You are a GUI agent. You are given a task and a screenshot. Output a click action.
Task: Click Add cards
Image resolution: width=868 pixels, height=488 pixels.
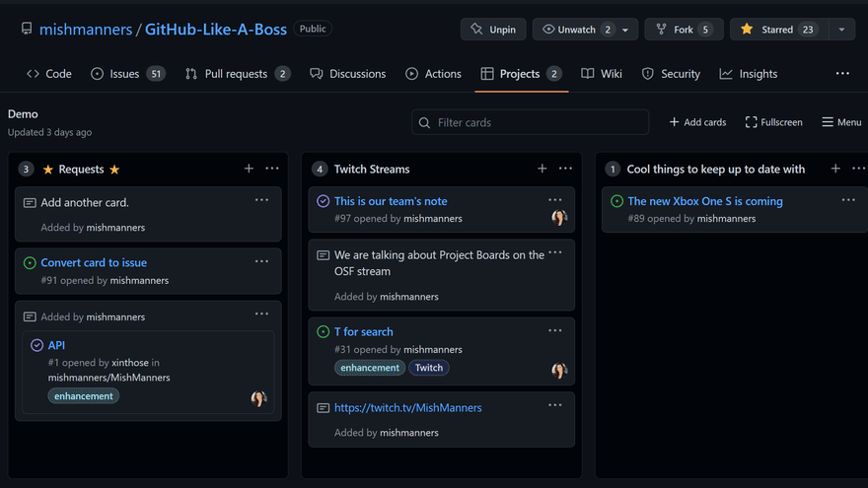click(697, 122)
